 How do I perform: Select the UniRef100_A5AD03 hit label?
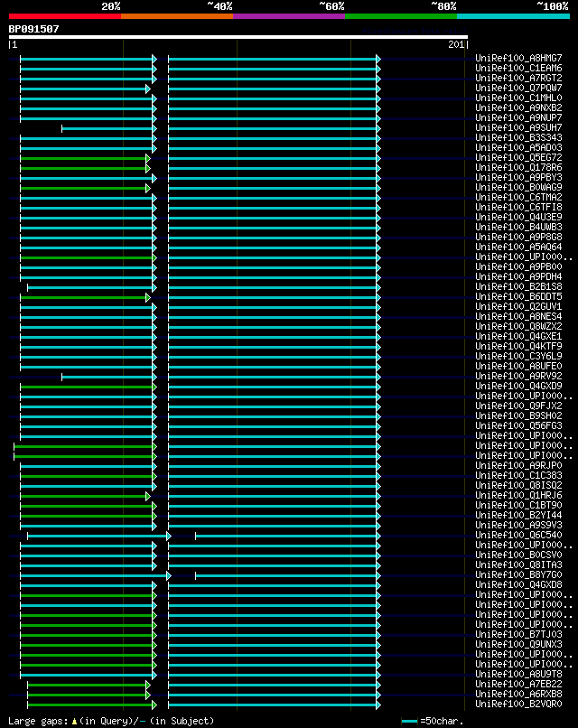(x=518, y=147)
